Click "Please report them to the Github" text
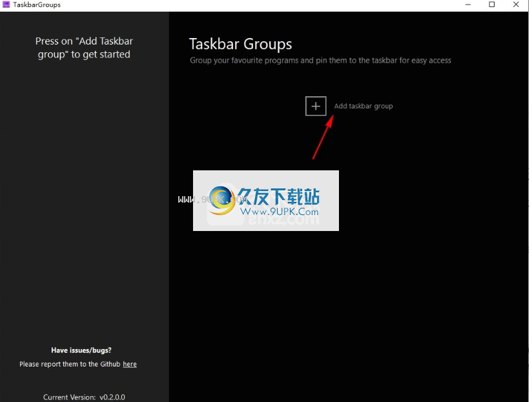 70,364
